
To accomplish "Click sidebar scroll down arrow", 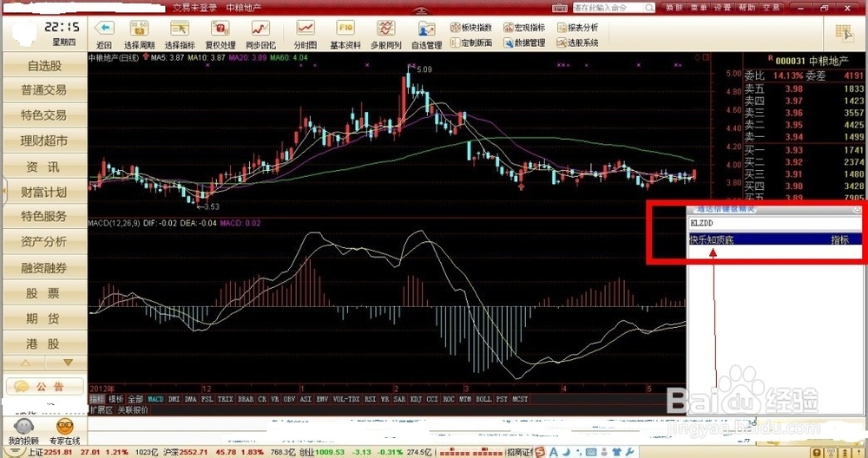I will 68,363.
